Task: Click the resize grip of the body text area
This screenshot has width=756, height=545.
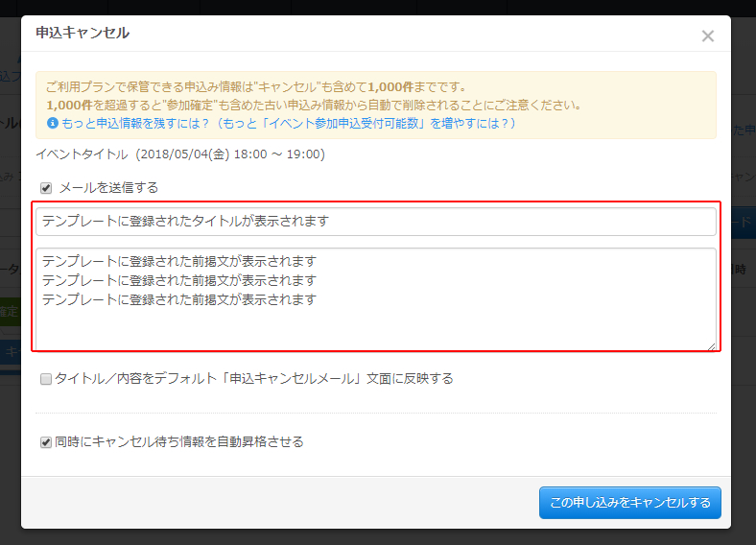Action: tap(712, 346)
